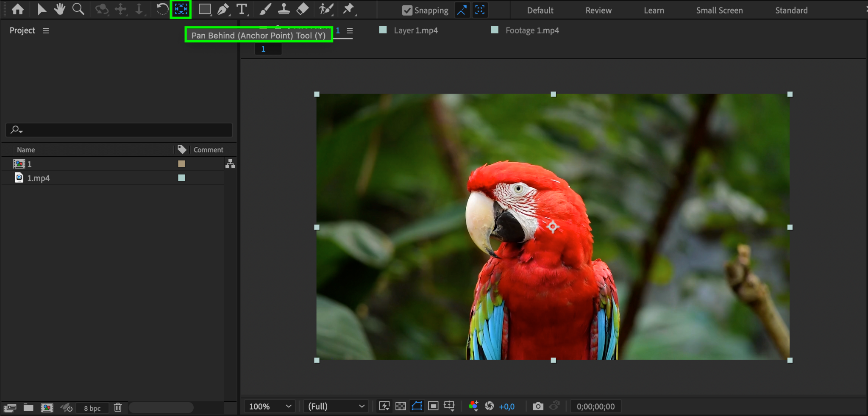This screenshot has width=868, height=416.
Task: Pick the Clone Stamp tool
Action: pyautogui.click(x=284, y=9)
